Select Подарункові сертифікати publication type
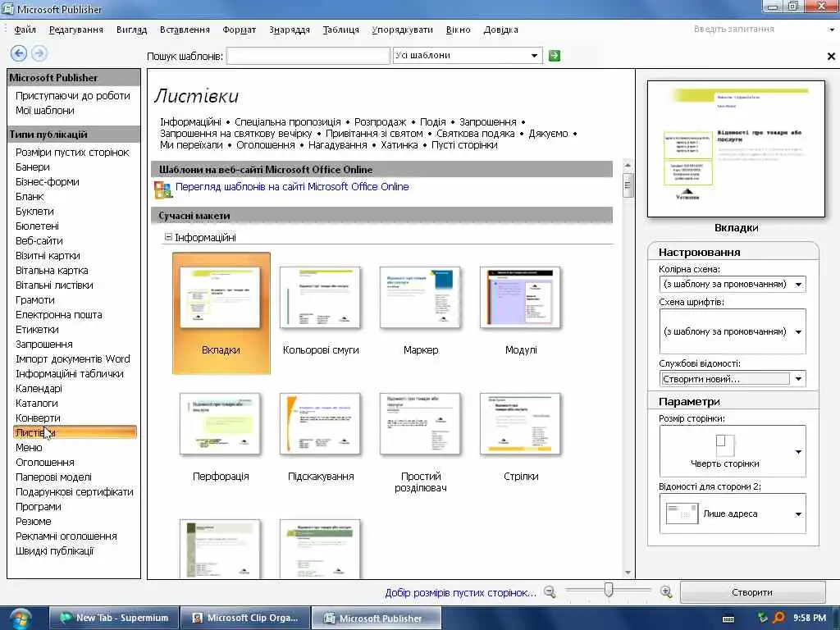This screenshot has height=630, width=840. 75,492
